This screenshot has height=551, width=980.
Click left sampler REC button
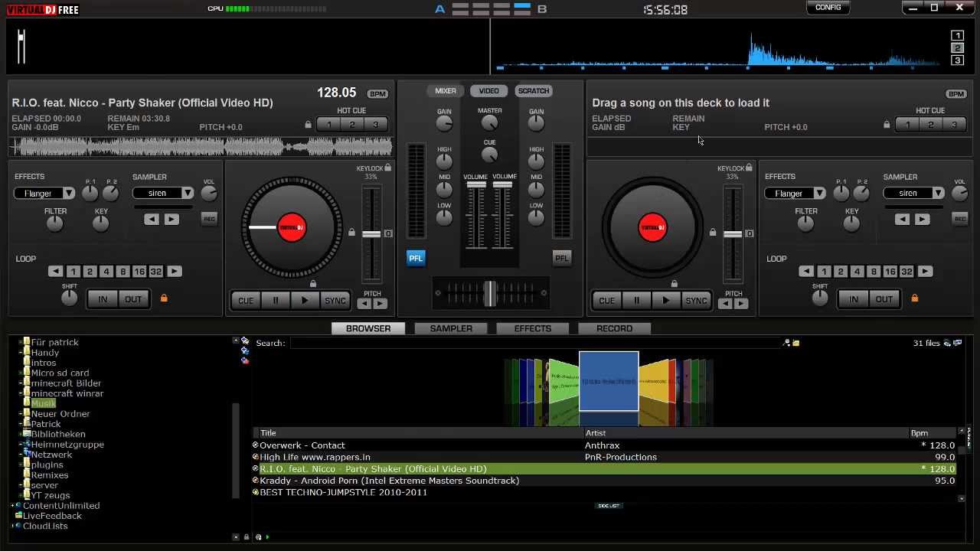point(209,219)
